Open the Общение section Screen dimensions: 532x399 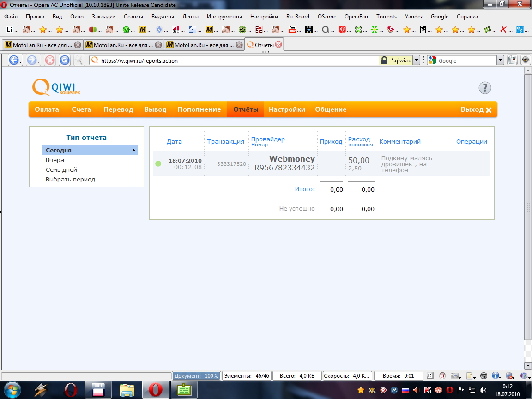[331, 109]
